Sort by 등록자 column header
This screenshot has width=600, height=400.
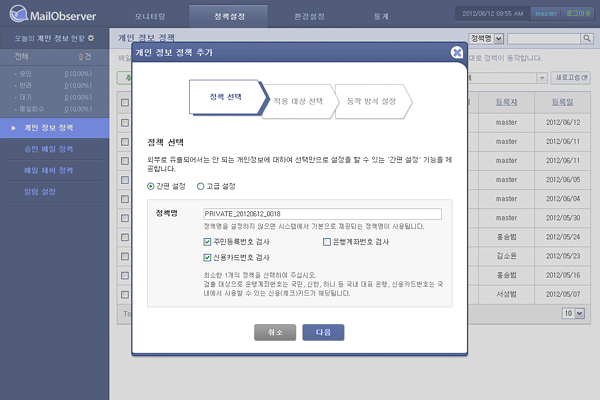pos(506,102)
